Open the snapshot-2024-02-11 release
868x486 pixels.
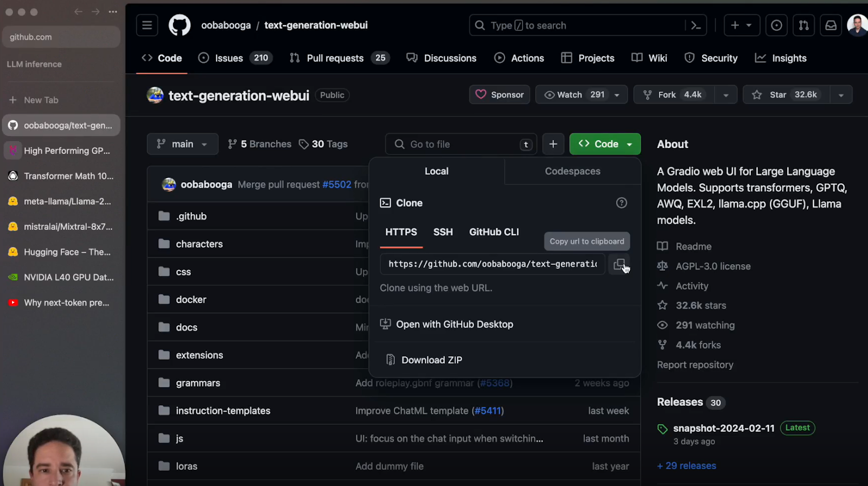pyautogui.click(x=724, y=428)
